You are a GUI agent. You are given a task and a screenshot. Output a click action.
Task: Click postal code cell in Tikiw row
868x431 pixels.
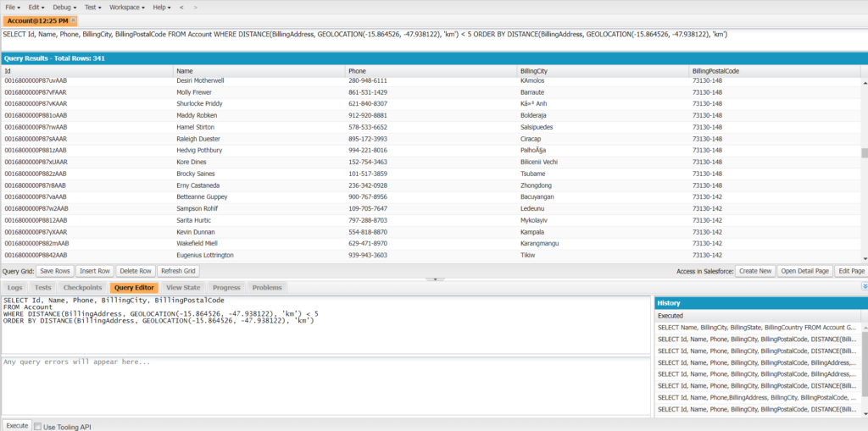[775, 255]
